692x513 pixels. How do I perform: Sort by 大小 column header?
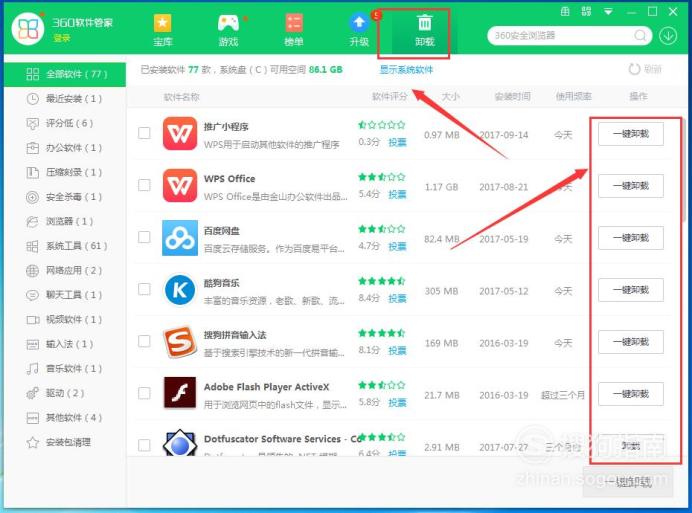(x=451, y=96)
